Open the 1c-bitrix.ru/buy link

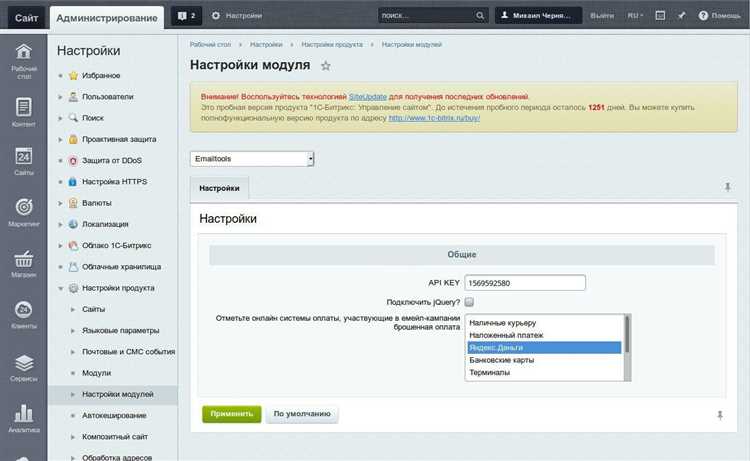434,118
